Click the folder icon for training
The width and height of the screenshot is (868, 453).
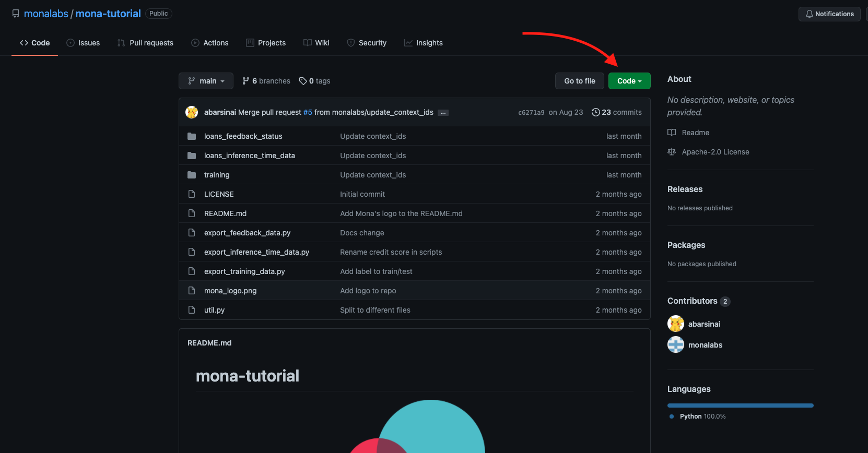click(192, 175)
